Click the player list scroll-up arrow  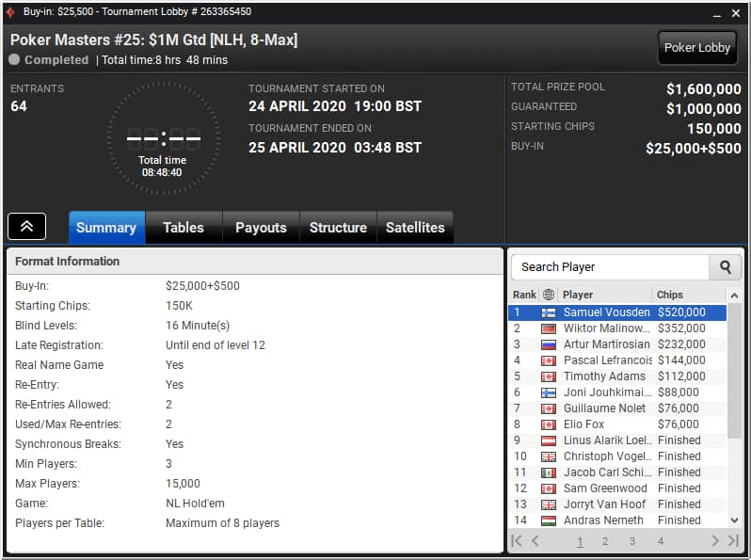point(734,296)
